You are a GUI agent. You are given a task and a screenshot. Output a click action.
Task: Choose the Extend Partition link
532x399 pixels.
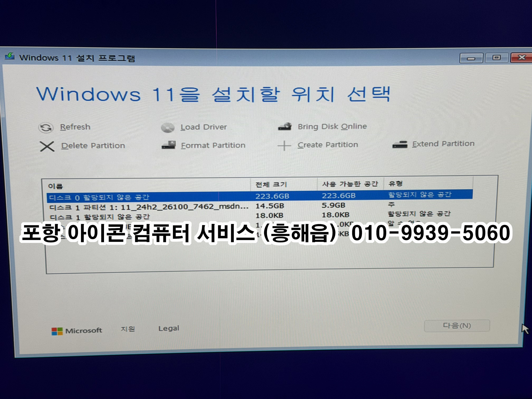pos(443,144)
